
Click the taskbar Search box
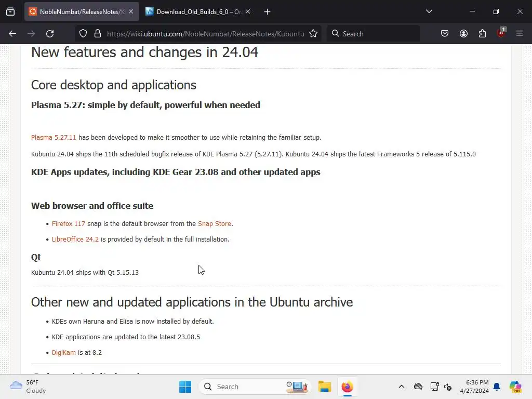tap(255, 387)
